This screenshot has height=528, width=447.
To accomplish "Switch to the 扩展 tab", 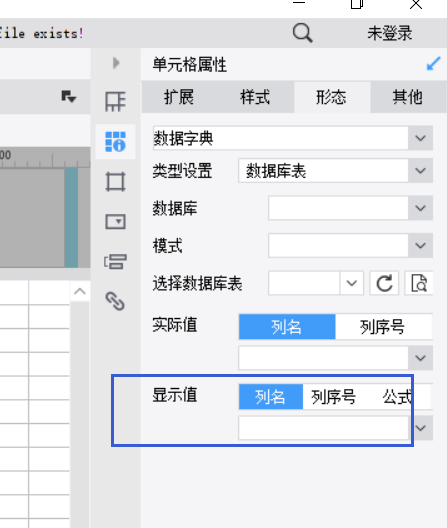I will point(179,97).
